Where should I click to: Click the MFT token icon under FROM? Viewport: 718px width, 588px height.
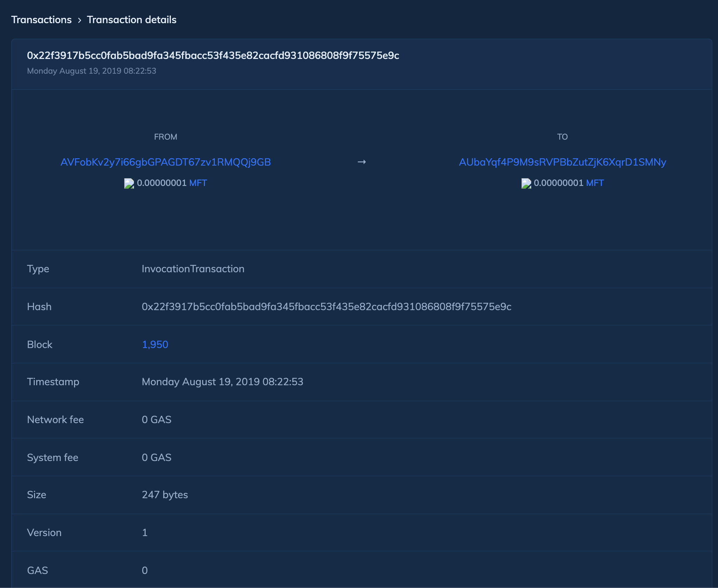click(x=129, y=183)
